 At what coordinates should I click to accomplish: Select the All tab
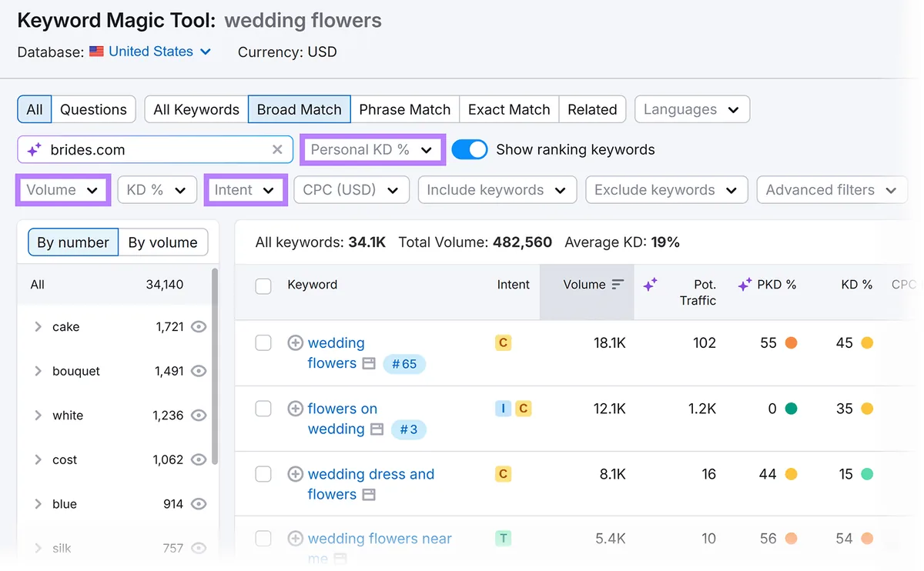(x=35, y=109)
